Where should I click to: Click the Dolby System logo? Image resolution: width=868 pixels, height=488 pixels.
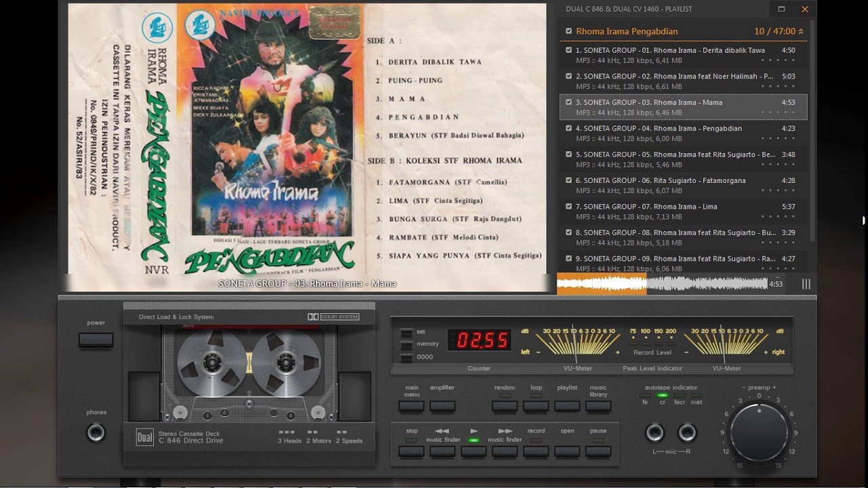[333, 317]
